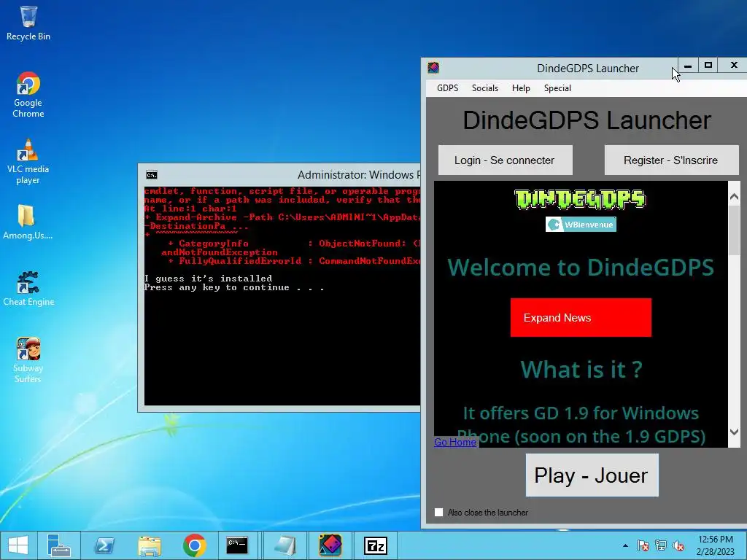Open File Explorer from the taskbar
Viewport: 747px width, 560px height.
pos(149,545)
